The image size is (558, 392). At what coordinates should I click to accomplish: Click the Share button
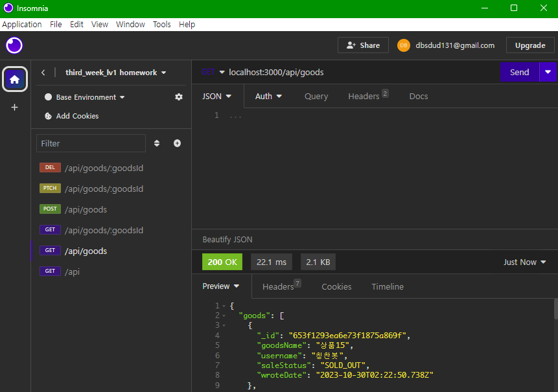click(363, 45)
